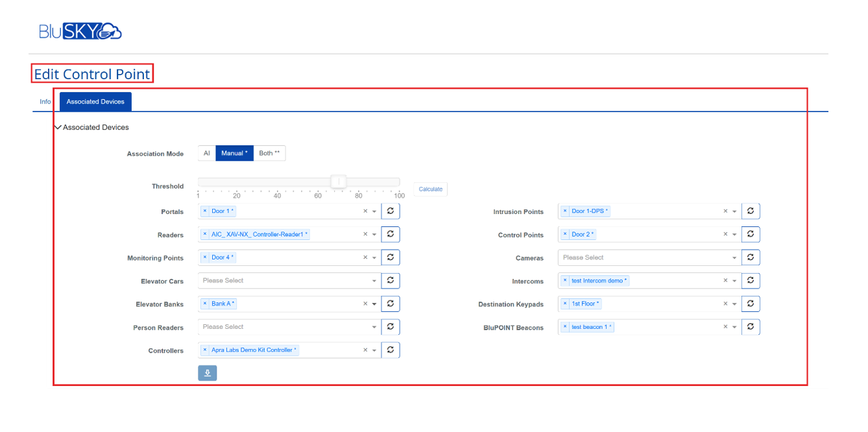
Task: Open the Associated Devices tab
Action: click(95, 102)
